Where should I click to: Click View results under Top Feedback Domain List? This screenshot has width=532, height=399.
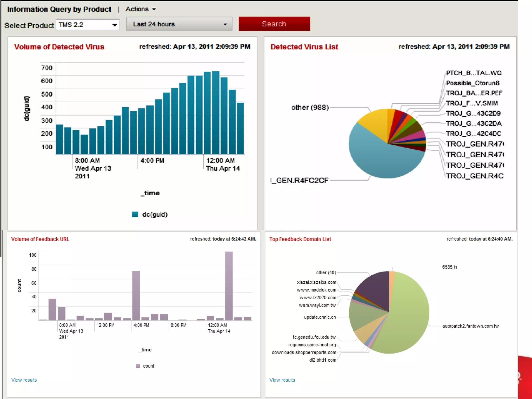282,380
